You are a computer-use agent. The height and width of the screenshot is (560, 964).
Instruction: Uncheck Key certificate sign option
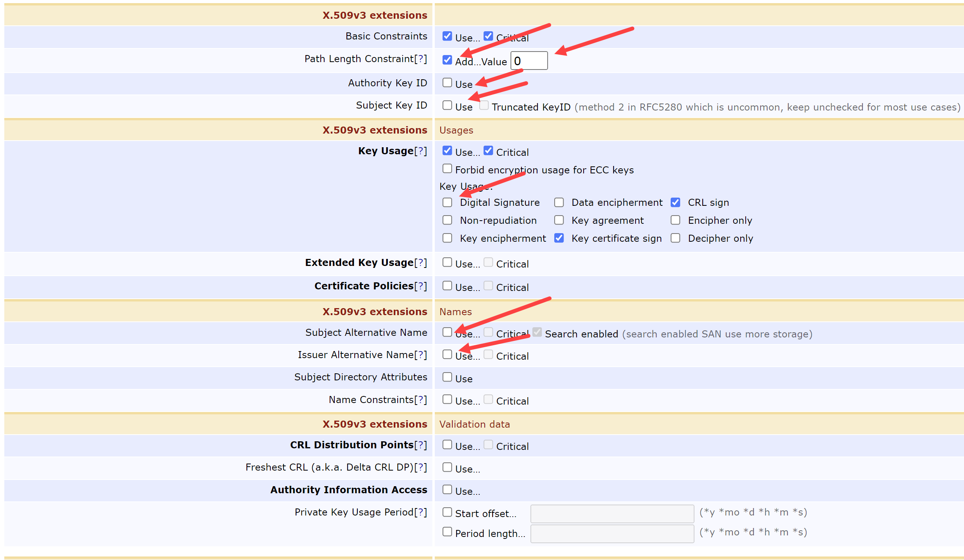[559, 238]
